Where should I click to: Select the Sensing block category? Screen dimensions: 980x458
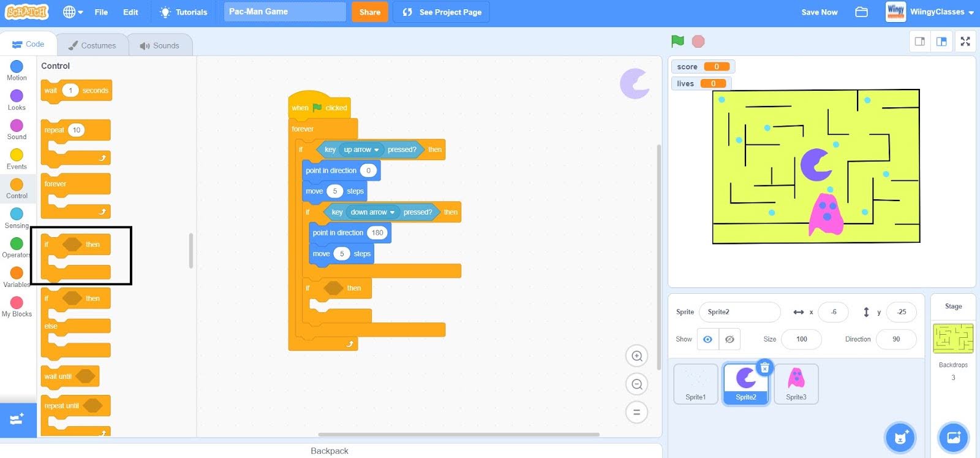point(17,217)
